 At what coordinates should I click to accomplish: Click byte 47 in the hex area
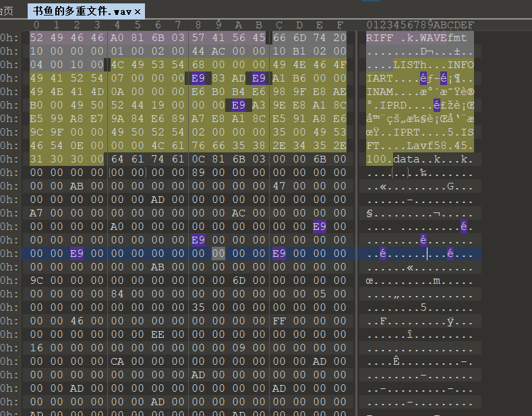pos(279,186)
